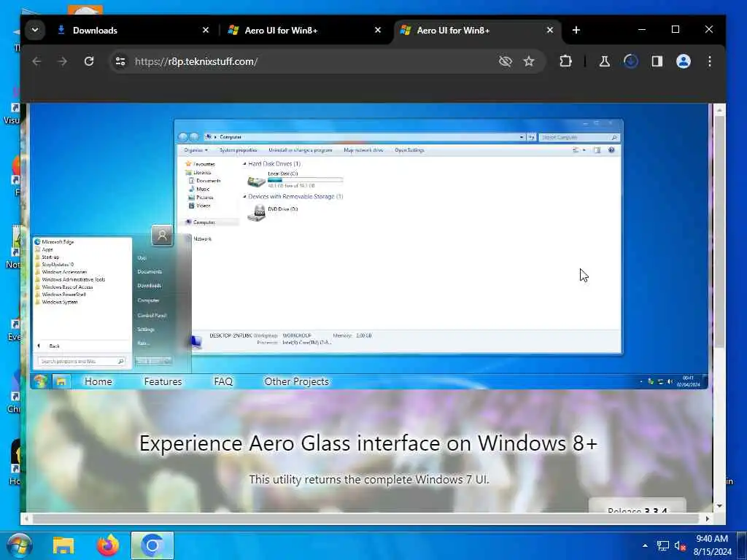Click the muted volume tray icon
The height and width of the screenshot is (560, 747).
(x=679, y=545)
